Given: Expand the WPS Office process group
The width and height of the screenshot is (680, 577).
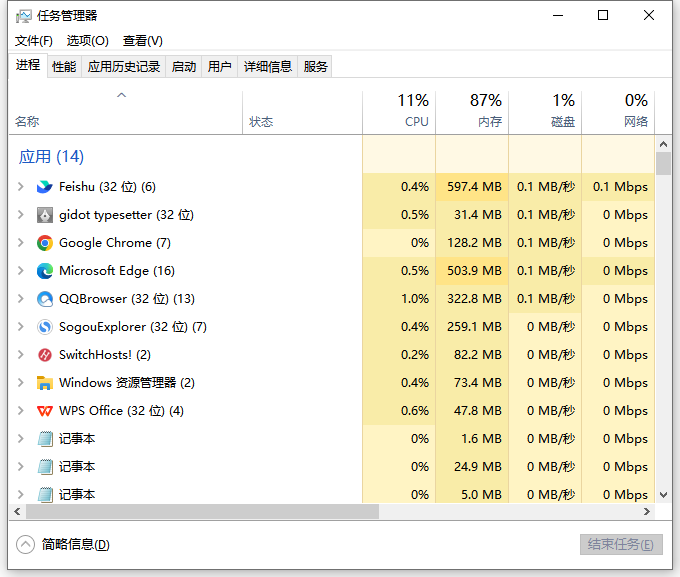Looking at the screenshot, I should 20,411.
